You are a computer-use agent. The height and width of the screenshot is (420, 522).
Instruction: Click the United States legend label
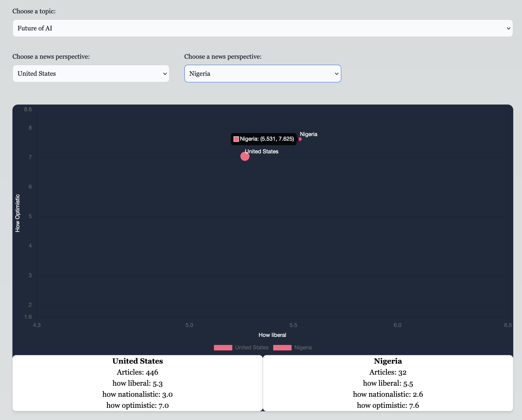point(252,347)
